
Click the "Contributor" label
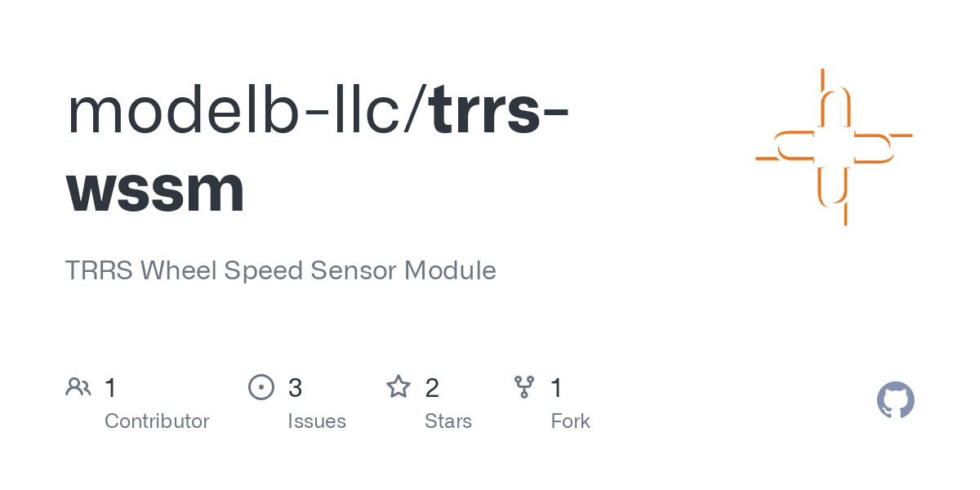[x=157, y=421]
